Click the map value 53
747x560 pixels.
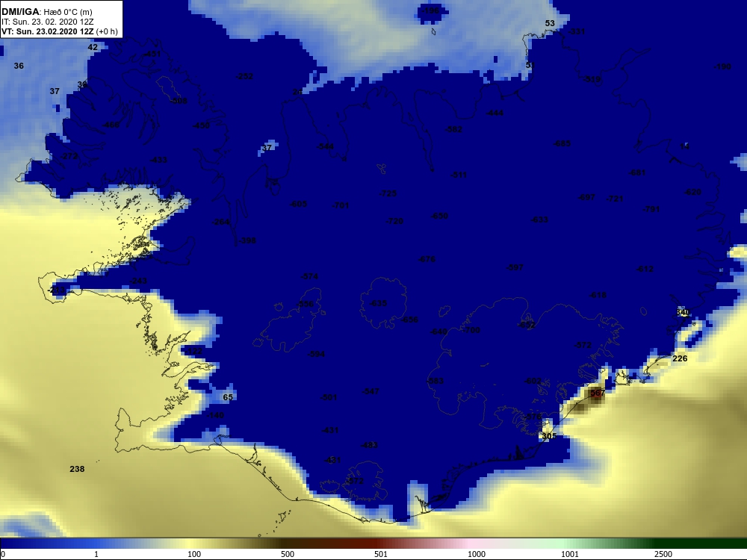[550, 23]
